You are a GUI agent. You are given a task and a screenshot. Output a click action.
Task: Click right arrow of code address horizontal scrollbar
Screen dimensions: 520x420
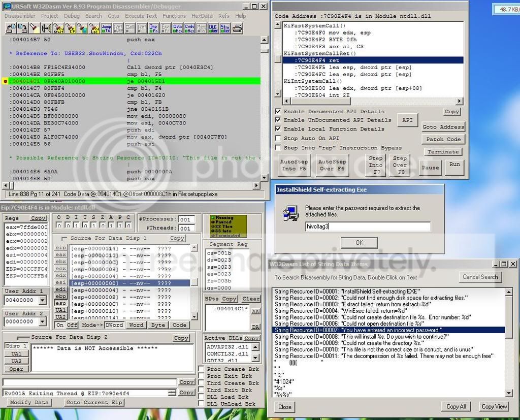459,101
